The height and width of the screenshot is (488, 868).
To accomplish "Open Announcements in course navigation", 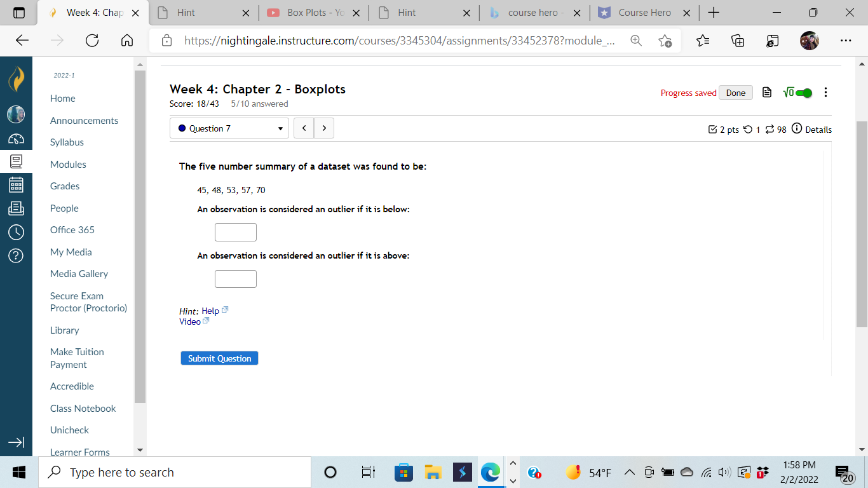I will [x=84, y=121].
